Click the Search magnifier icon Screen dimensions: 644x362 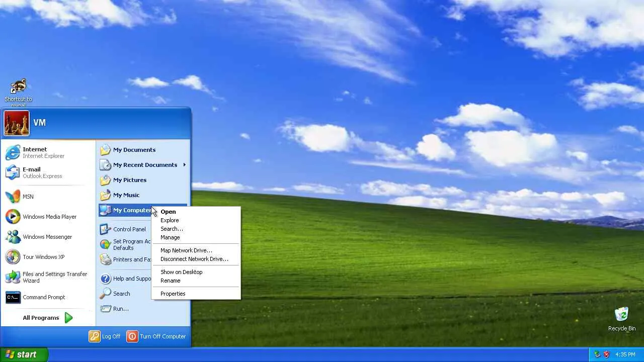click(105, 294)
